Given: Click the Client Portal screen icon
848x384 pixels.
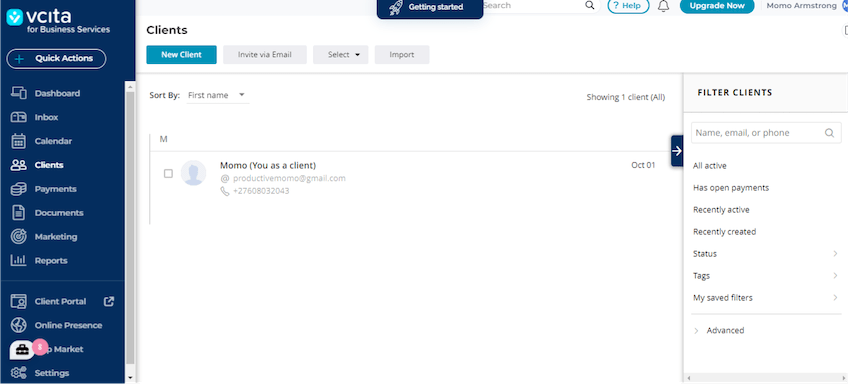Looking at the screenshot, I should [19, 301].
